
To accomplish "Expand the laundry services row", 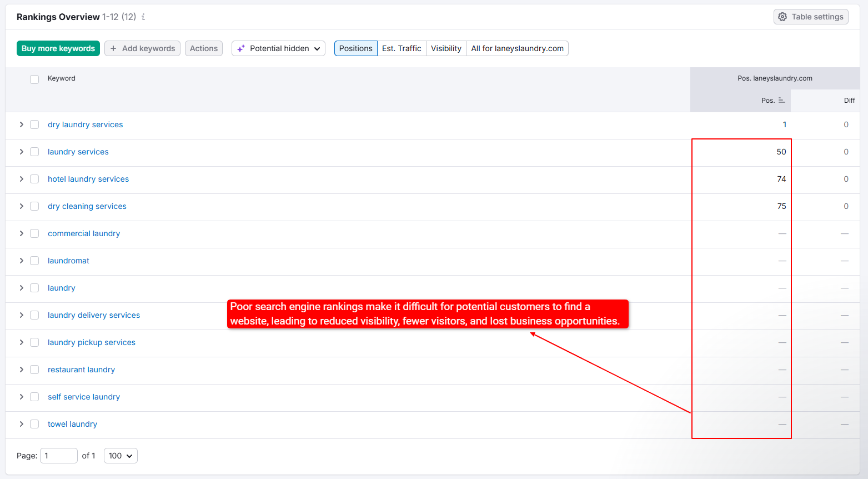I will click(x=21, y=152).
